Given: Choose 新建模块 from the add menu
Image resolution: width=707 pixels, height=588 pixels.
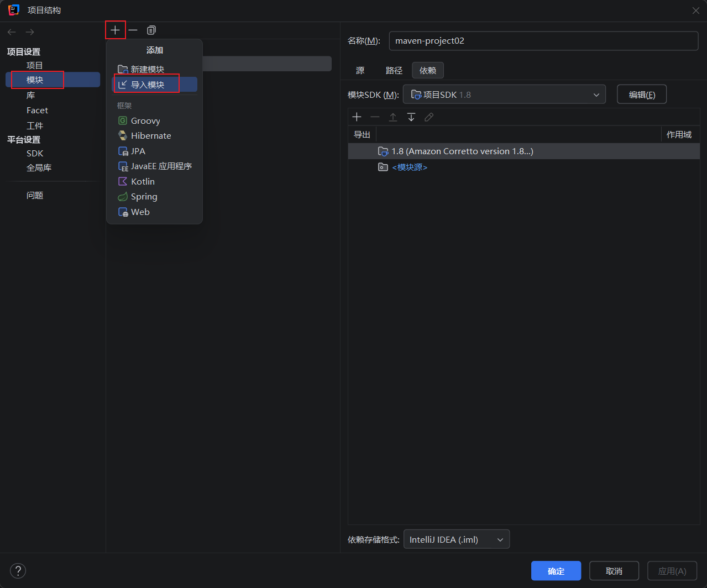Looking at the screenshot, I should coord(154,70).
